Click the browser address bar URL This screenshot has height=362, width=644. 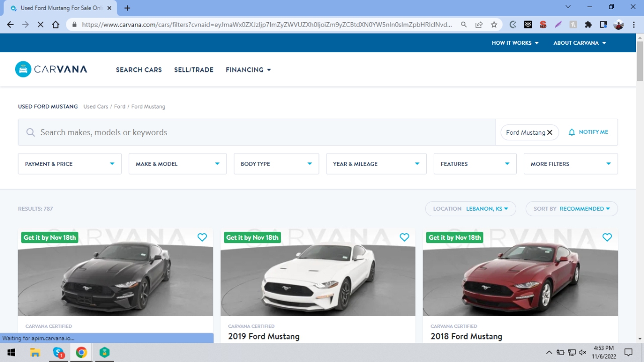[x=267, y=24]
